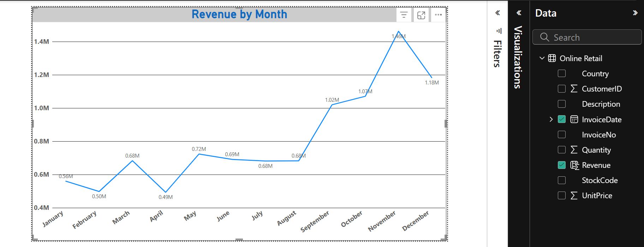Open the vertical Filters pane label

pyautogui.click(x=497, y=54)
